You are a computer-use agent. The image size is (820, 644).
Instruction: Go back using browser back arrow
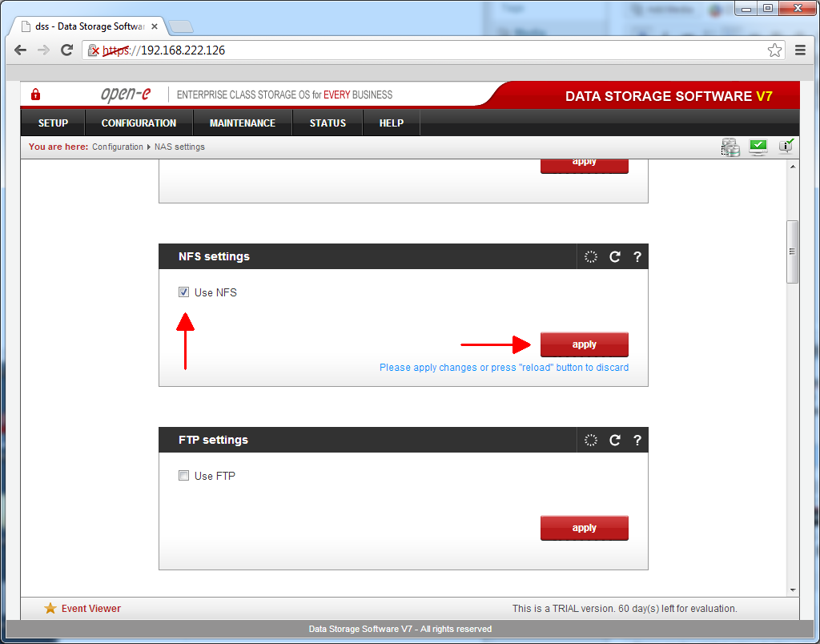pyautogui.click(x=20, y=50)
